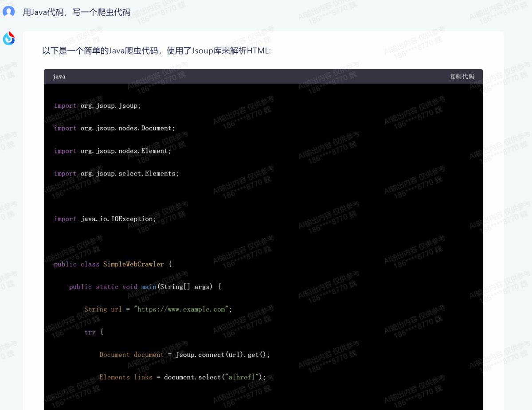This screenshot has height=410, width=532.
Task: Click the Jsoup.connect(url).get() call
Action: tap(223, 355)
